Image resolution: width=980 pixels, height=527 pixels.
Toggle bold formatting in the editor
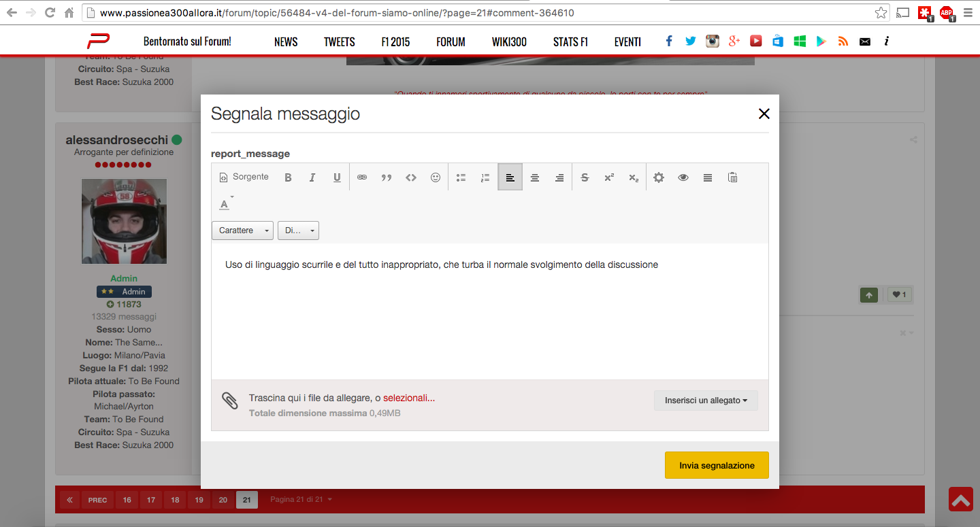pos(288,177)
